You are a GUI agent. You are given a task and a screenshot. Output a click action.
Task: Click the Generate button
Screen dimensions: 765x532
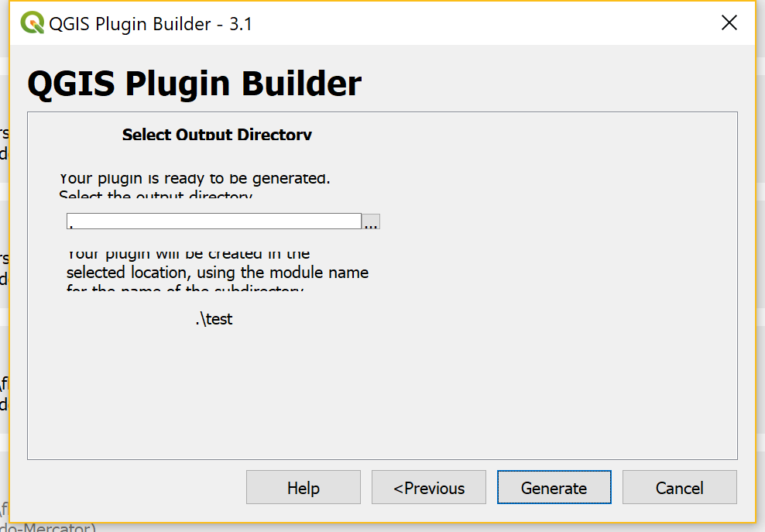(554, 487)
